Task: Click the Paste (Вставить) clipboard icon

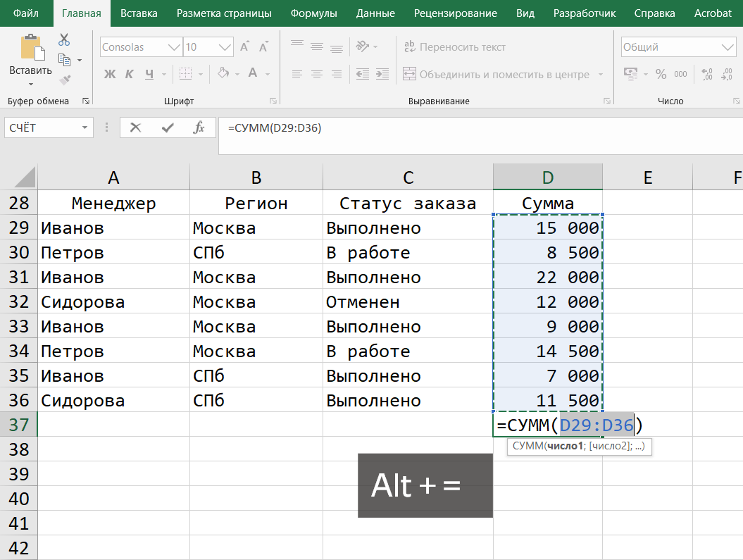Action: click(32, 47)
